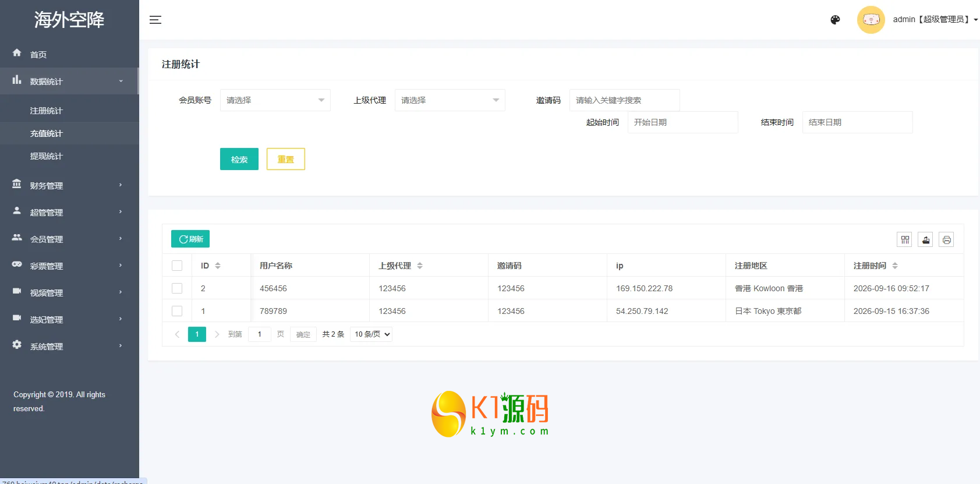This screenshot has width=980, height=484.
Task: Open 提现统计 in the sidebar
Action: click(47, 156)
